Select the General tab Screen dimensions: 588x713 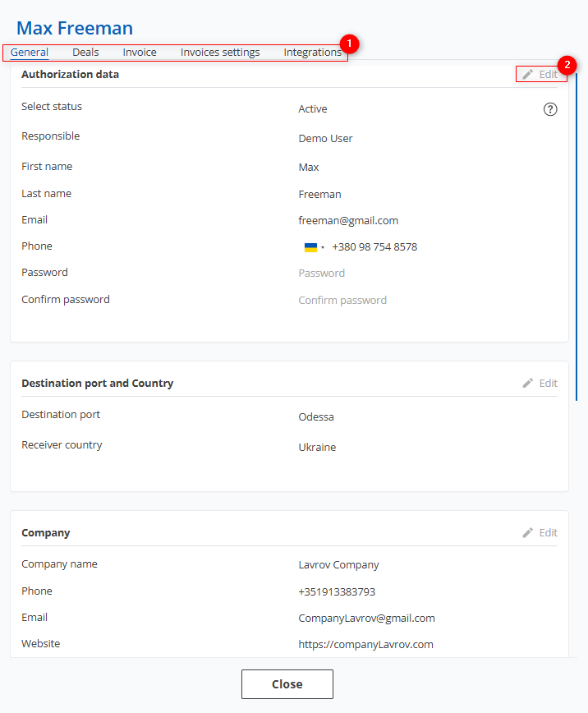click(x=30, y=53)
